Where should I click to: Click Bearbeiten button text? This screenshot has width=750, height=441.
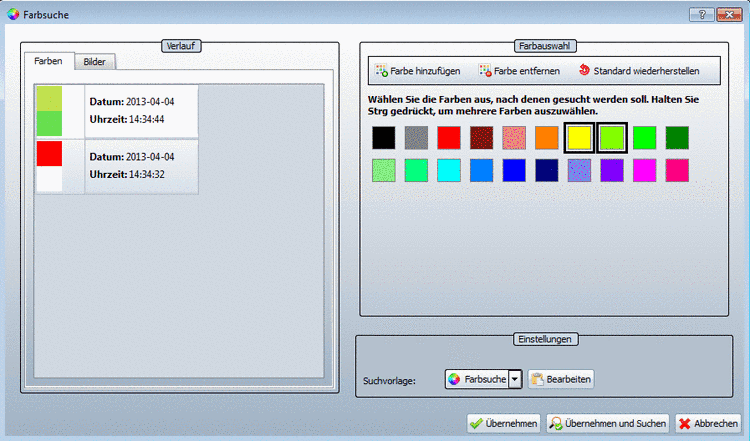click(x=568, y=379)
